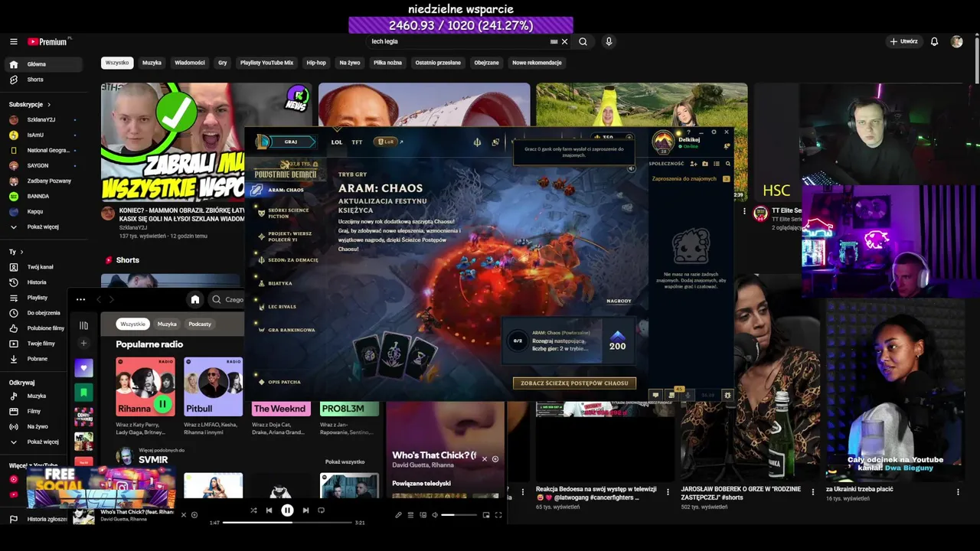Open friend list view options in League social panel

(717, 164)
